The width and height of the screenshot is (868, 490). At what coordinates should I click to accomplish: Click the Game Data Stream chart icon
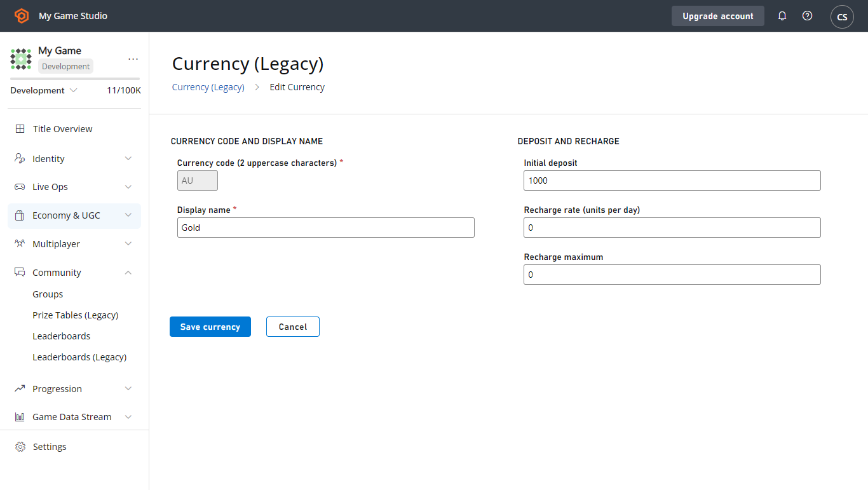pos(20,417)
